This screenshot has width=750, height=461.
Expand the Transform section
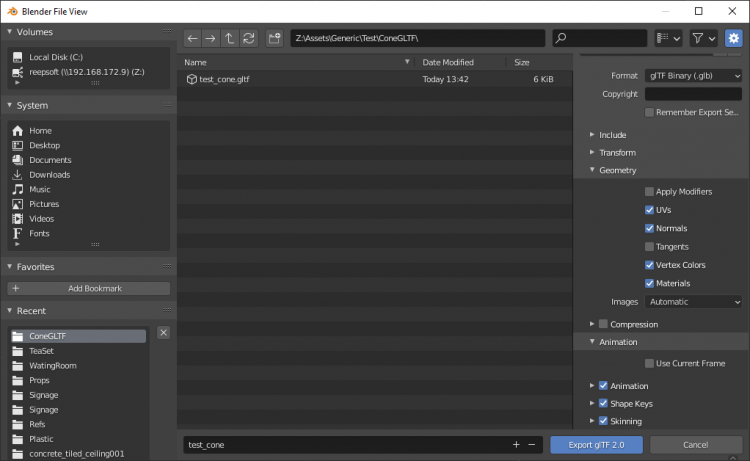617,153
